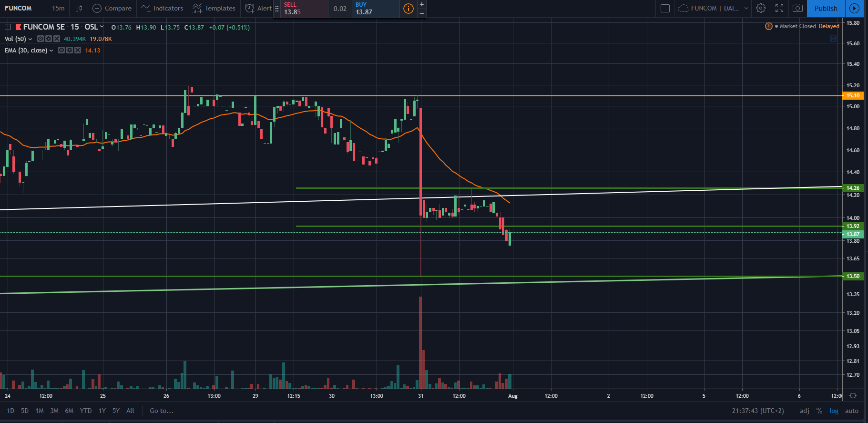Set the range to 6M
Viewport: 868px width, 423px height.
click(x=69, y=411)
